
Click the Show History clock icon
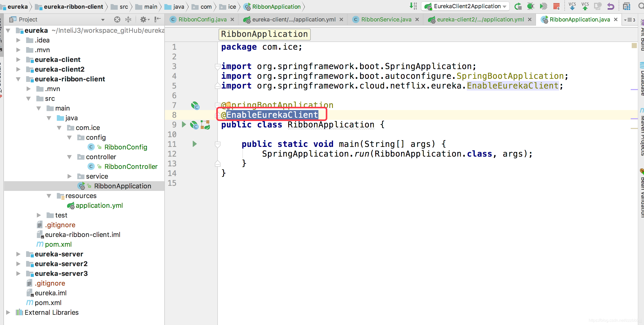pos(598,6)
